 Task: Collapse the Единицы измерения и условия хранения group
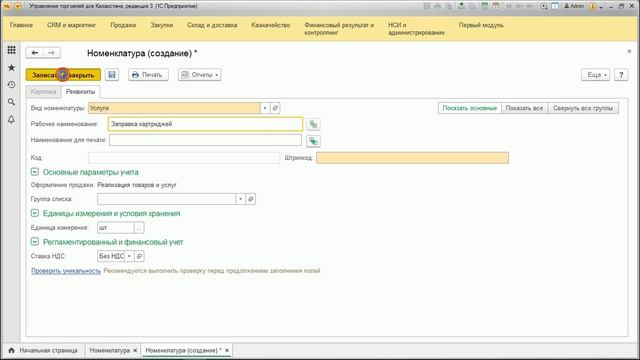coord(35,213)
